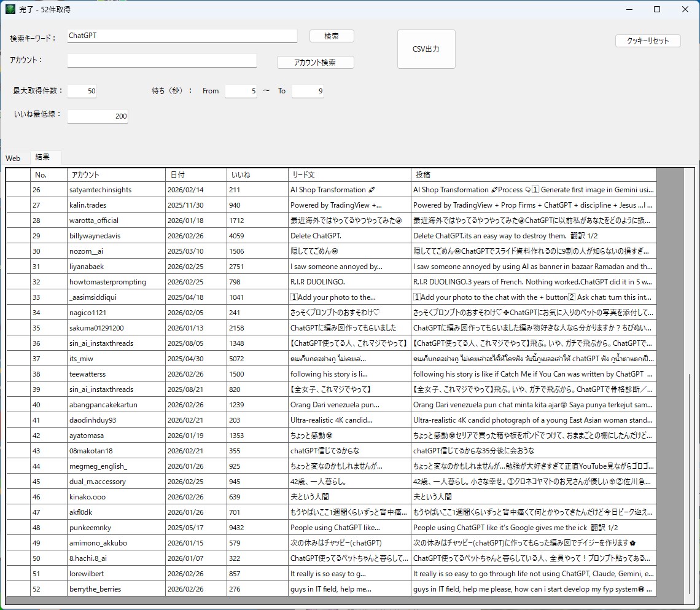Viewport: 700px width, 610px height.
Task: Select account cell 8.hachi.8_ai
Action: pos(116,558)
